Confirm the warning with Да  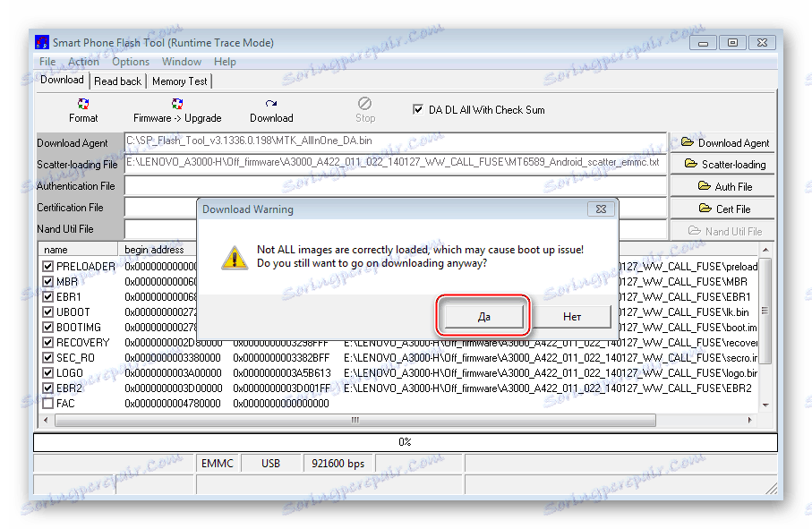[x=483, y=316]
